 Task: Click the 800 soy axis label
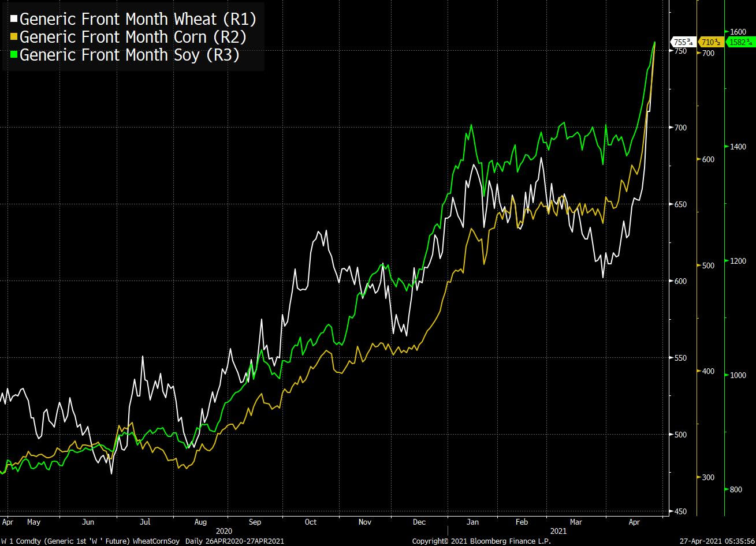coord(735,489)
